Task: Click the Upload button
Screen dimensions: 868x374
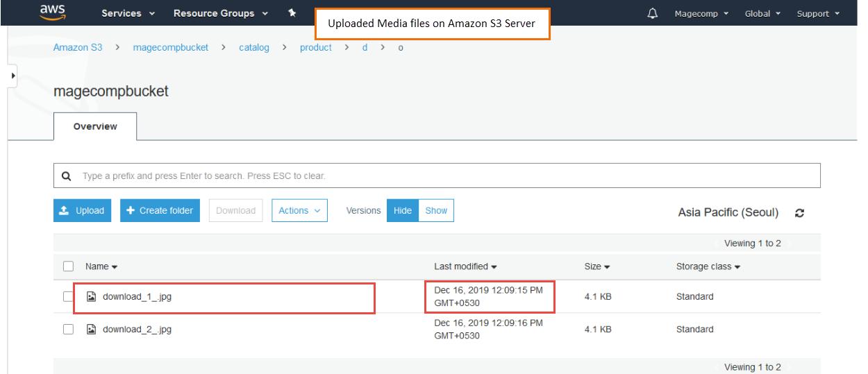Action: (x=83, y=211)
